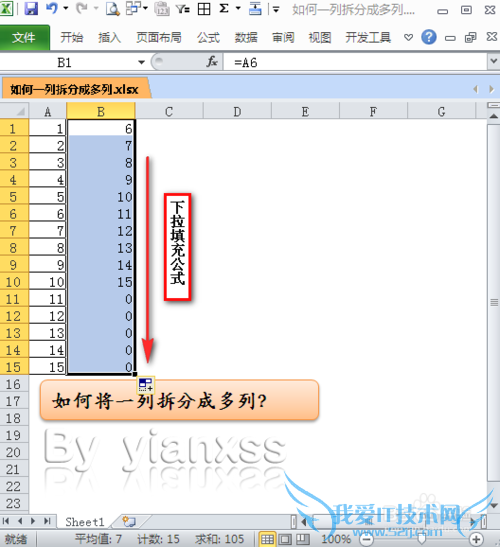
Task: Click cell A12 containing 12
Action: click(x=48, y=316)
